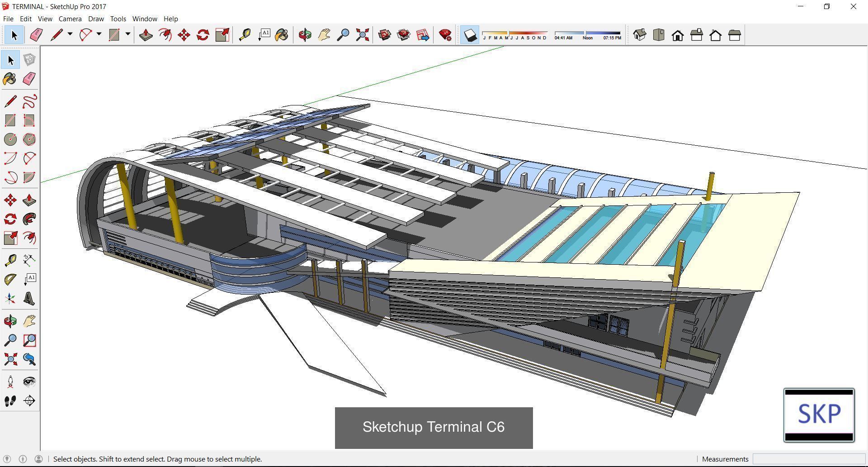The width and height of the screenshot is (868, 467).
Task: Expand the Arc tool dropdown arrow
Action: tap(99, 34)
